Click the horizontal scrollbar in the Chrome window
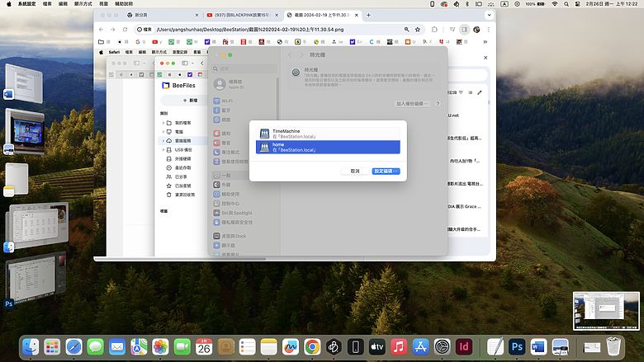The height and width of the screenshot is (362, 644). tap(181, 259)
